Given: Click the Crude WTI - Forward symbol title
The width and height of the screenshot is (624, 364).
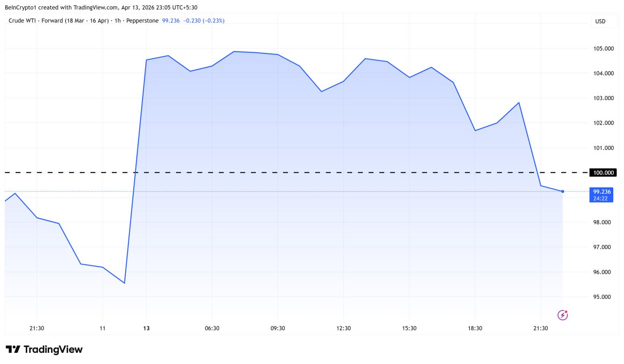Looking at the screenshot, I should click(59, 20).
